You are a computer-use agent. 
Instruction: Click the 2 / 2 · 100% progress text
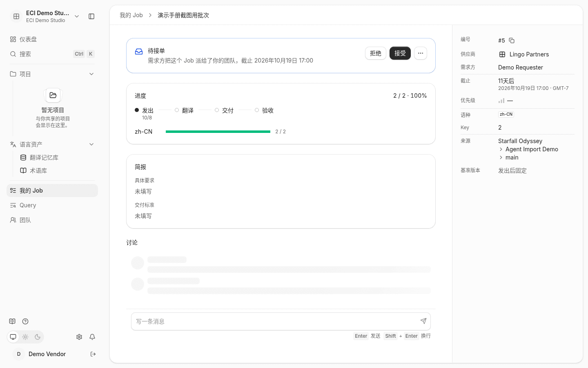click(410, 96)
